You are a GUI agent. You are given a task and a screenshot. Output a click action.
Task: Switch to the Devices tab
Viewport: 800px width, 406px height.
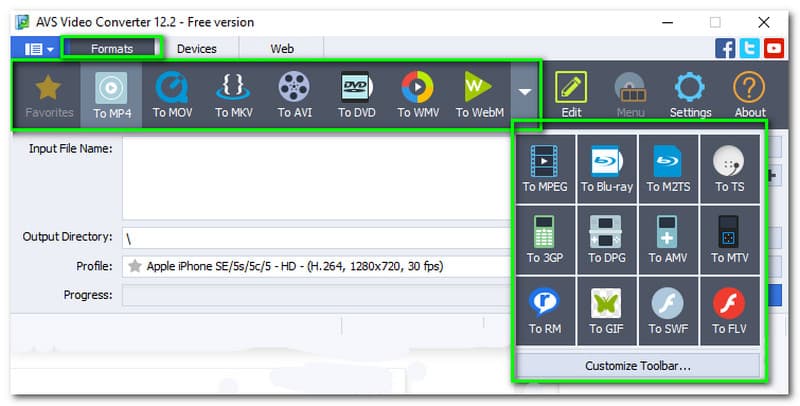pyautogui.click(x=196, y=49)
